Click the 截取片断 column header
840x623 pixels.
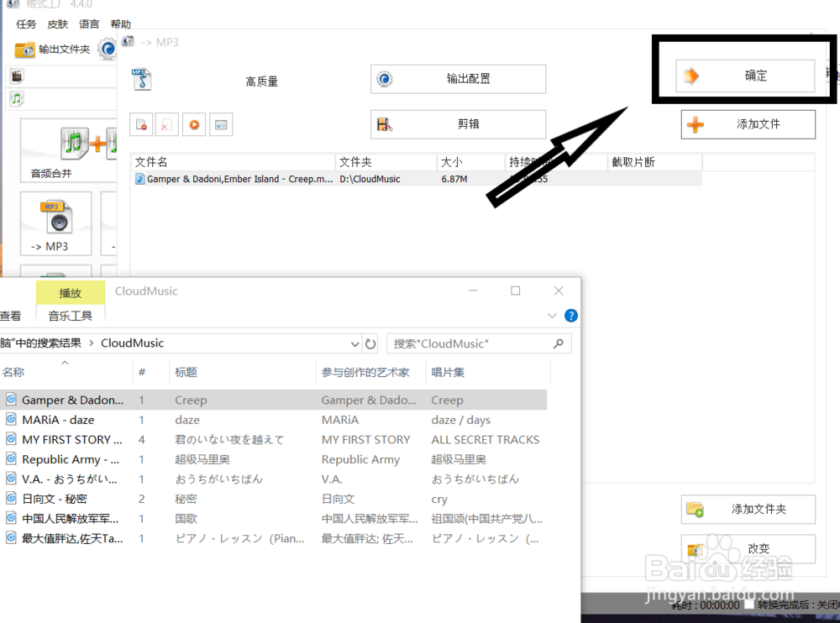(x=654, y=162)
